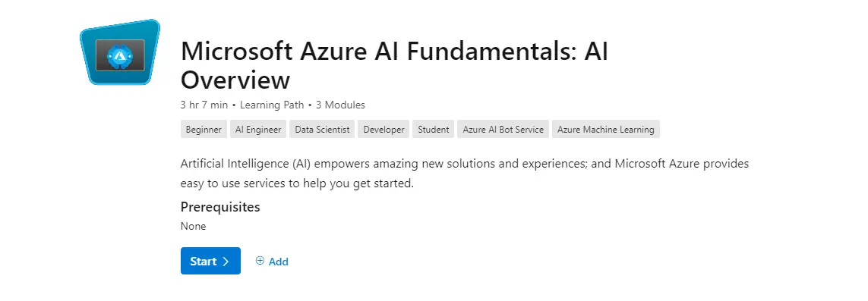
Task: Click the Prerequisites heading
Action: (220, 207)
